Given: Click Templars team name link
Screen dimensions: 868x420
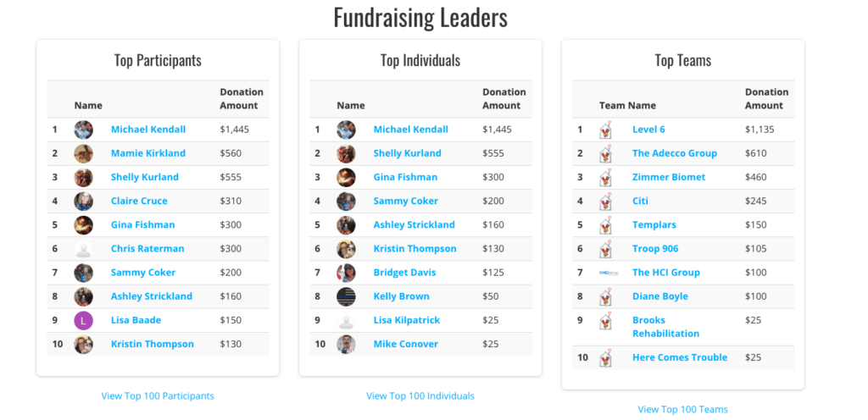Looking at the screenshot, I should [654, 225].
